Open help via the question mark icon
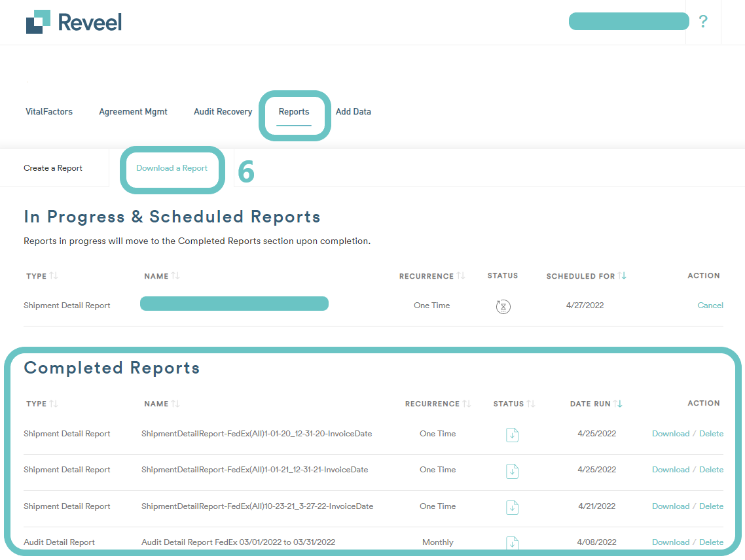This screenshot has width=745, height=560. (703, 21)
